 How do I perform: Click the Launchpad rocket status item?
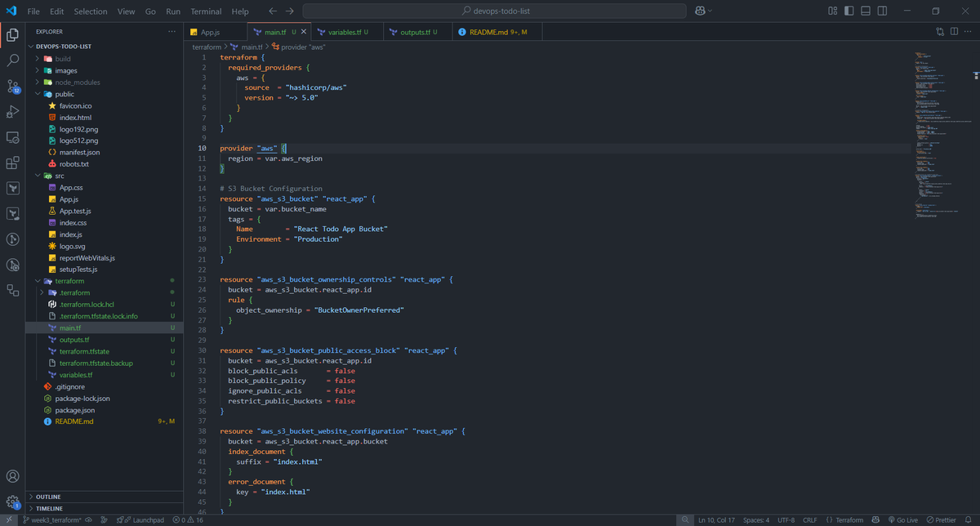140,519
